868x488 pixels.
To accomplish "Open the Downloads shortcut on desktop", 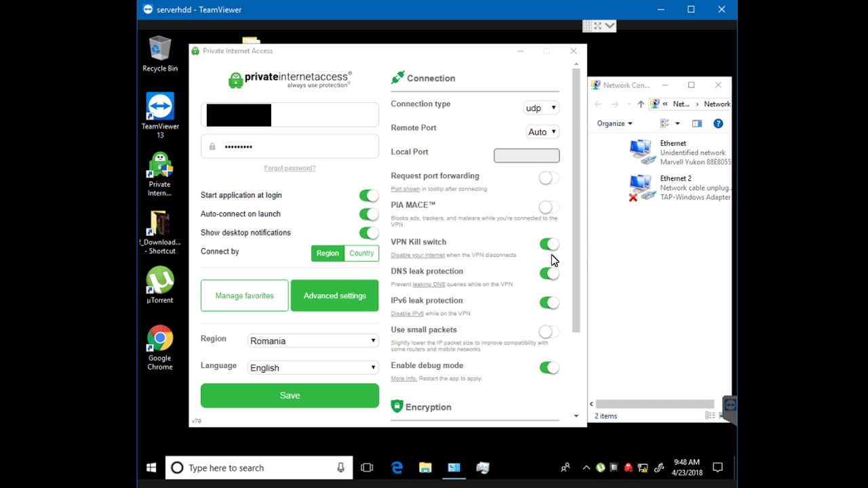I will tap(160, 232).
